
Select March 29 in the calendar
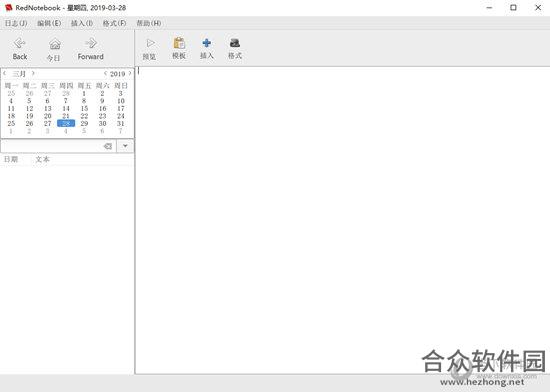[x=84, y=123]
